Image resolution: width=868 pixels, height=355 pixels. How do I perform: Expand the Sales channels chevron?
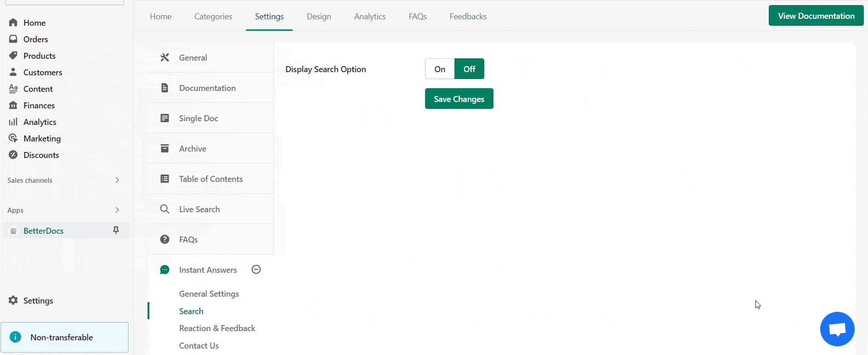click(117, 180)
